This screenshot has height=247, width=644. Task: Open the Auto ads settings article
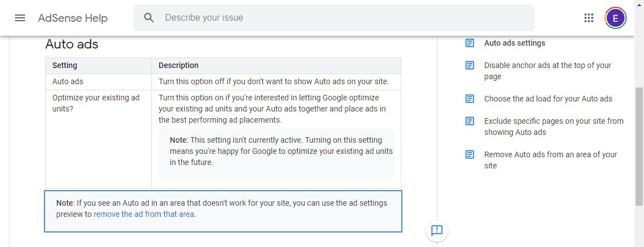pyautogui.click(x=514, y=43)
